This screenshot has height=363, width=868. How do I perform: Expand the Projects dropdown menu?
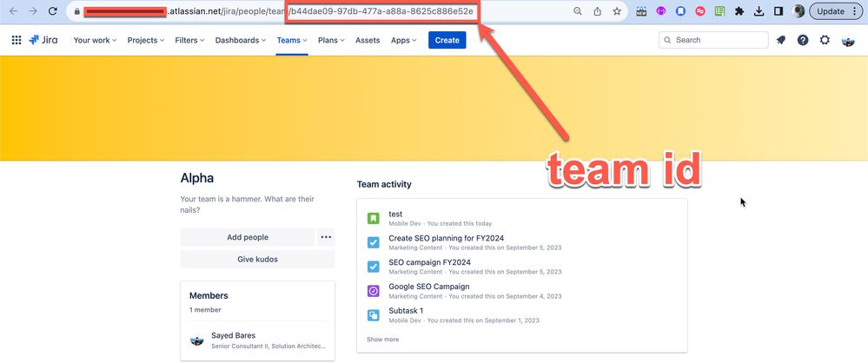(146, 40)
